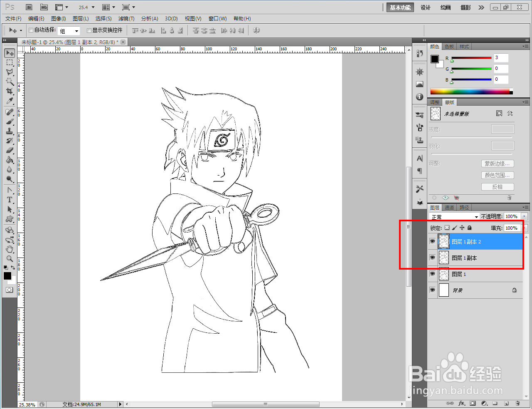Image resolution: width=532 pixels, height=409 pixels.
Task: Open the layer style fx menu
Action: pyautogui.click(x=461, y=403)
